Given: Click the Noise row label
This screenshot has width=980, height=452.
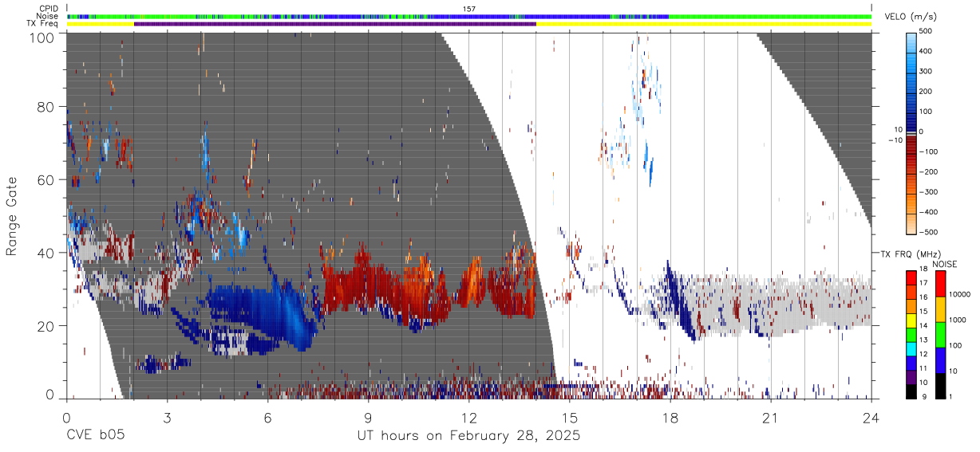Looking at the screenshot, I should [x=48, y=16].
